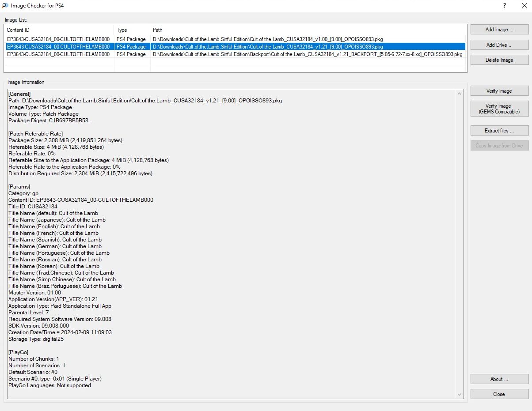The image size is (532, 411).
Task: Click the info panel scrollbar down arrow
Action: pyautogui.click(x=460, y=394)
